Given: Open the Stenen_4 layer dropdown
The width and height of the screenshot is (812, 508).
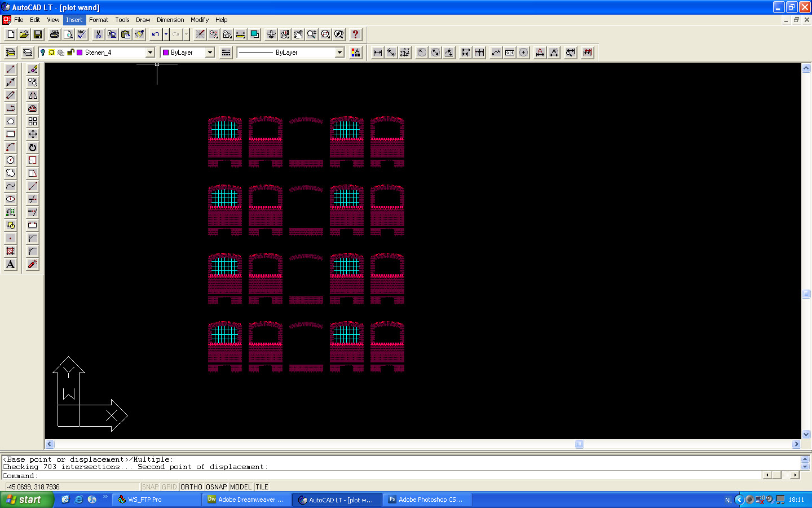Looking at the screenshot, I should click(149, 52).
